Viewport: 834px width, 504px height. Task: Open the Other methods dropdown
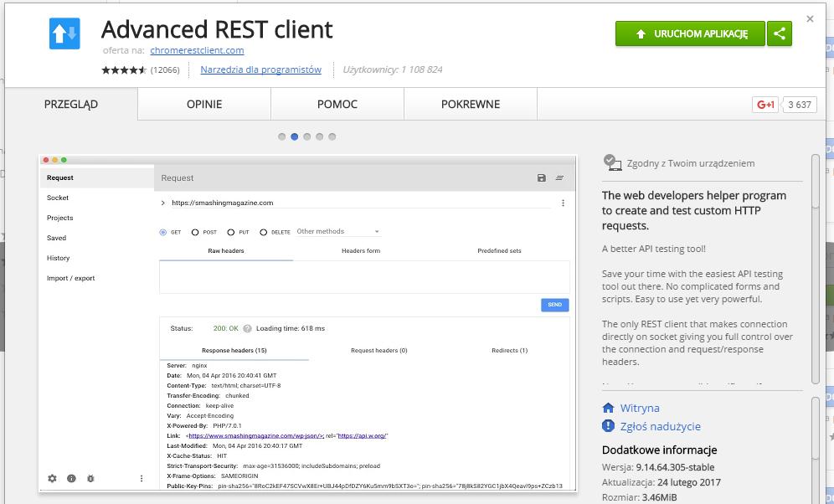point(337,232)
